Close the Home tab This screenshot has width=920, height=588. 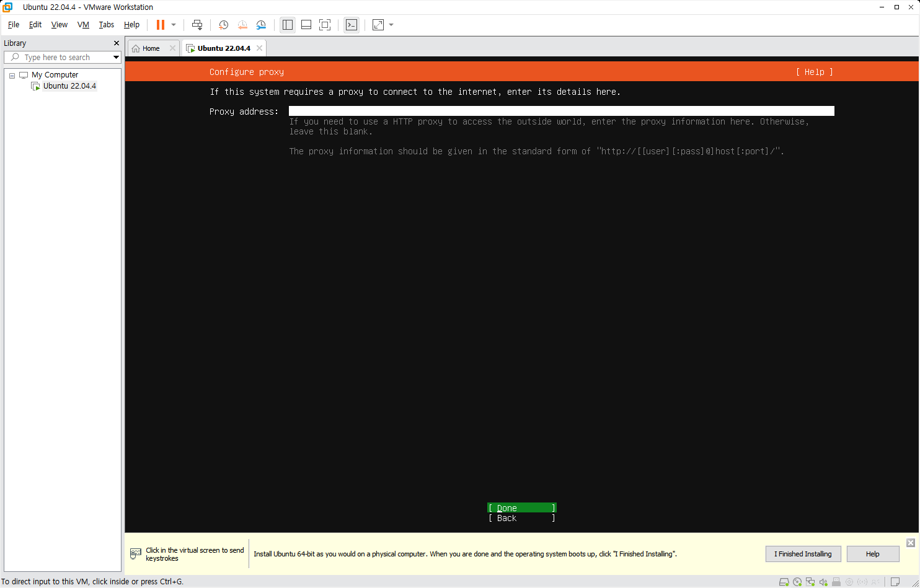click(173, 48)
